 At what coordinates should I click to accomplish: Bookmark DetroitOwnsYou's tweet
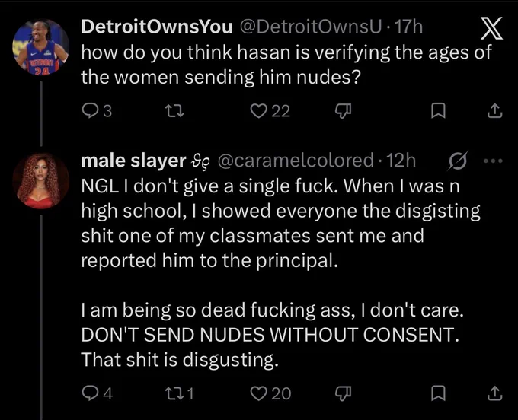pyautogui.click(x=438, y=111)
